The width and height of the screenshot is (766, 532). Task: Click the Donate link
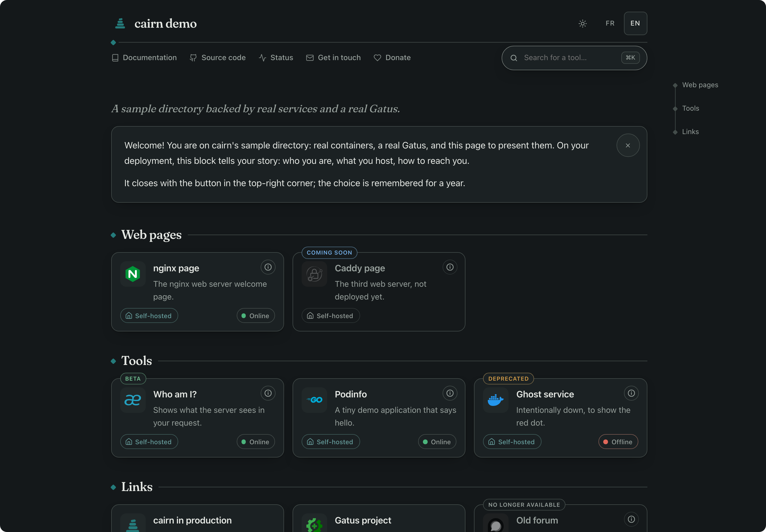392,58
